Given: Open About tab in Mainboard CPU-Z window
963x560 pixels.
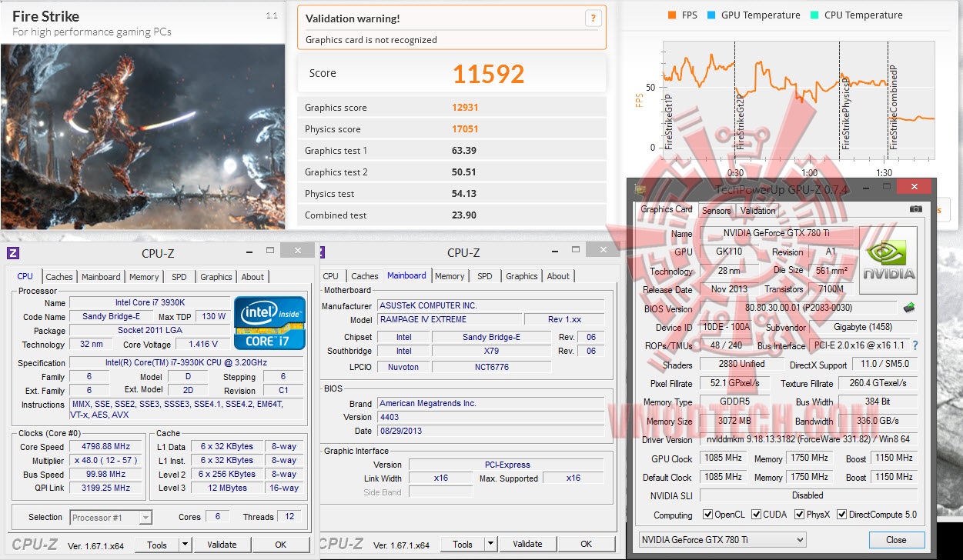Looking at the screenshot, I should 559,276.
